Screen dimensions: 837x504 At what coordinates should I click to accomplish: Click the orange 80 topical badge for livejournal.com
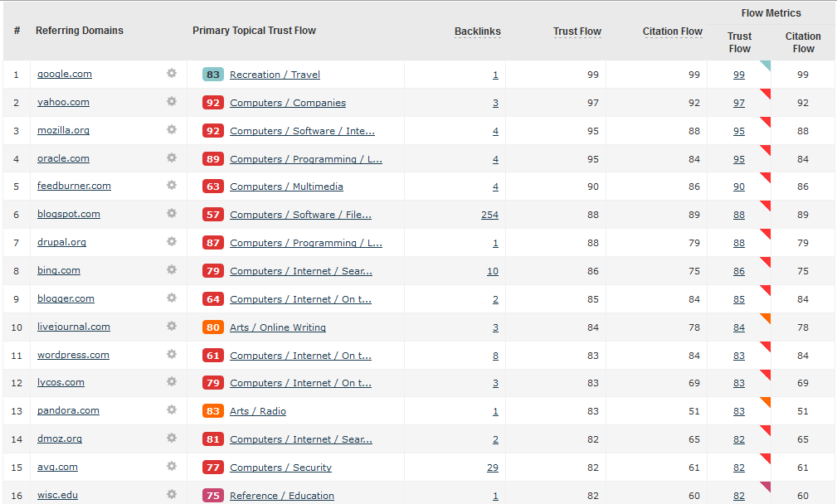pyautogui.click(x=213, y=327)
